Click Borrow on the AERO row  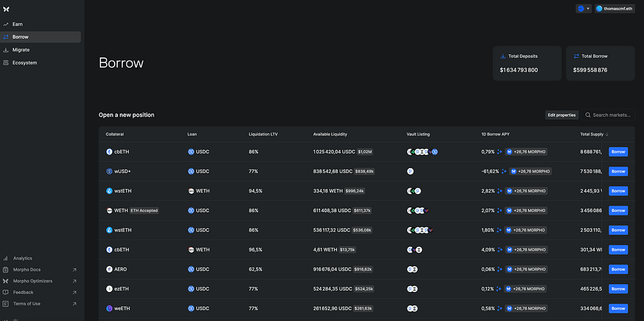[x=618, y=269]
